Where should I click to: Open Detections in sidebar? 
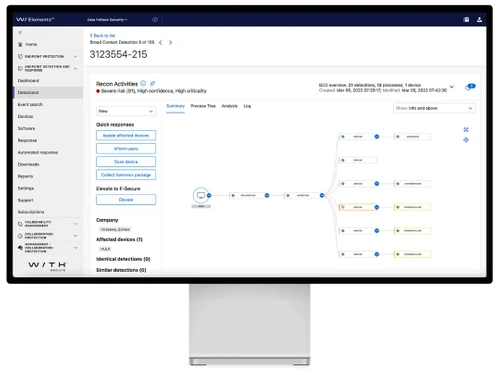pyautogui.click(x=48, y=92)
